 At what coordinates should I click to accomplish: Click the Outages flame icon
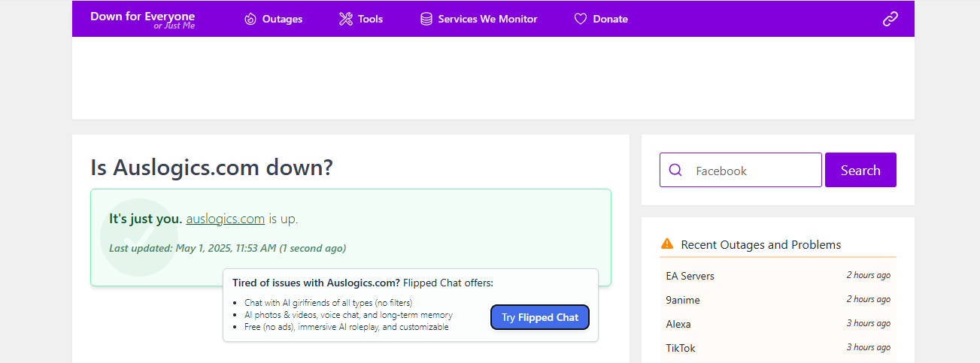[250, 19]
